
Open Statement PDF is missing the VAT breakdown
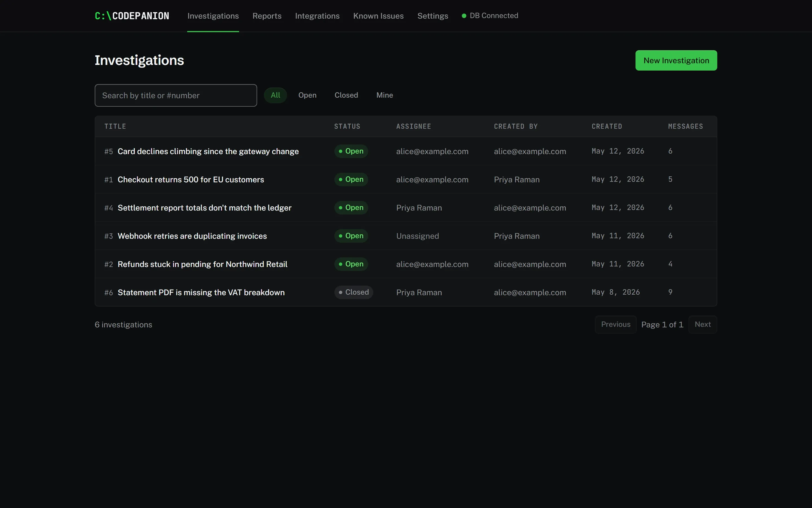[201, 292]
